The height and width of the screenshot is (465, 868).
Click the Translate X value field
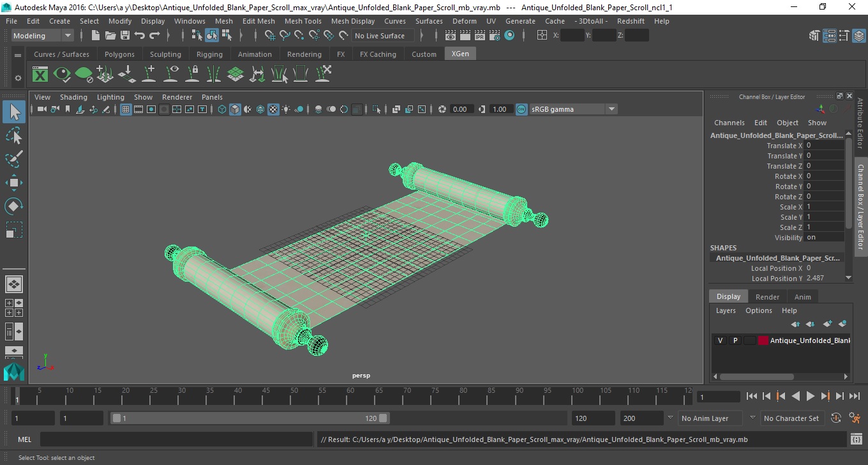pos(824,146)
